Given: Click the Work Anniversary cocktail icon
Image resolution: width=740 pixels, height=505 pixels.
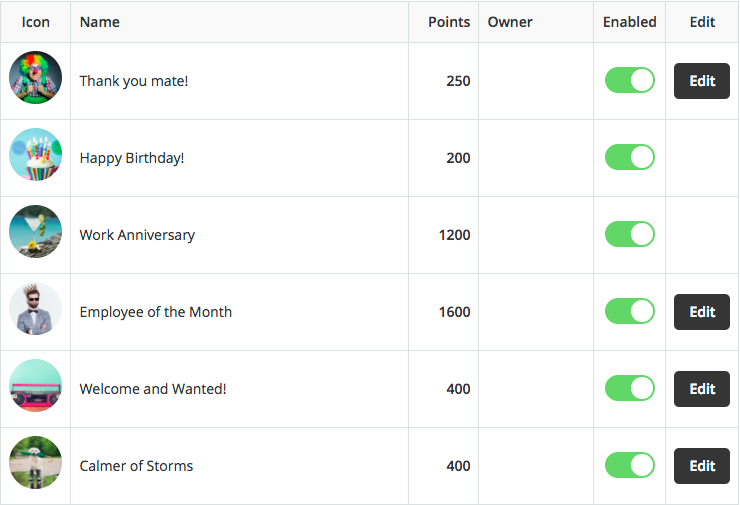Looking at the screenshot, I should point(35,232).
